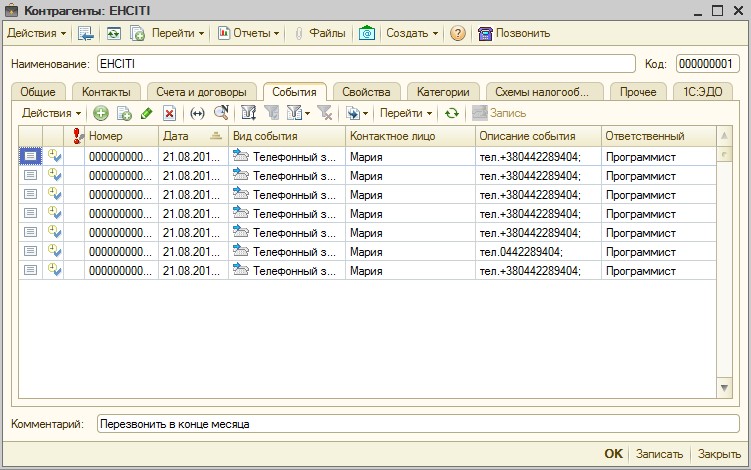Image resolution: width=751 pixels, height=470 pixels.
Task: Mark event for deletion red X icon
Action: [x=169, y=113]
